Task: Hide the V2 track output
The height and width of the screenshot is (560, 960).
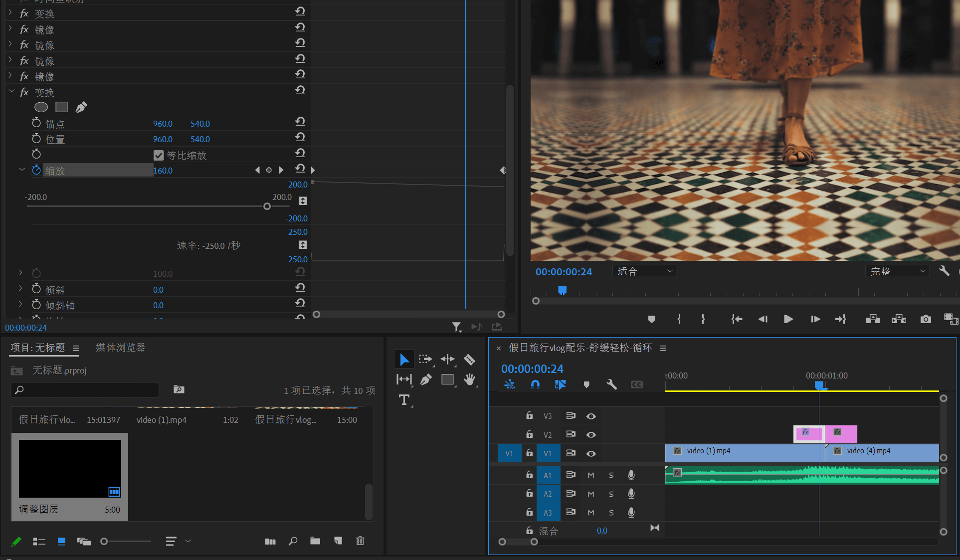Action: pyautogui.click(x=591, y=435)
